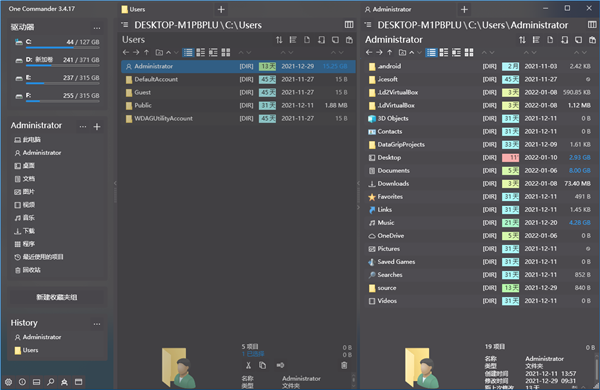
Task: Click the window layout icon in bottom-left toolbar
Action: pos(78,382)
